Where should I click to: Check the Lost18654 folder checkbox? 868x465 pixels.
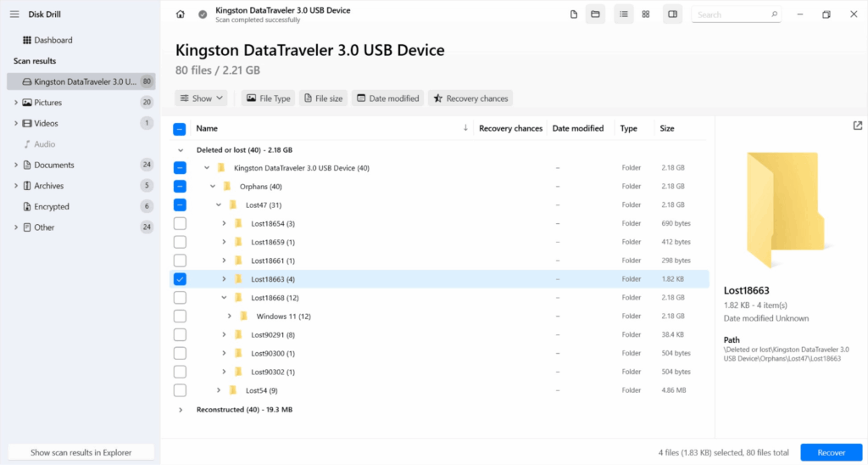(x=180, y=223)
